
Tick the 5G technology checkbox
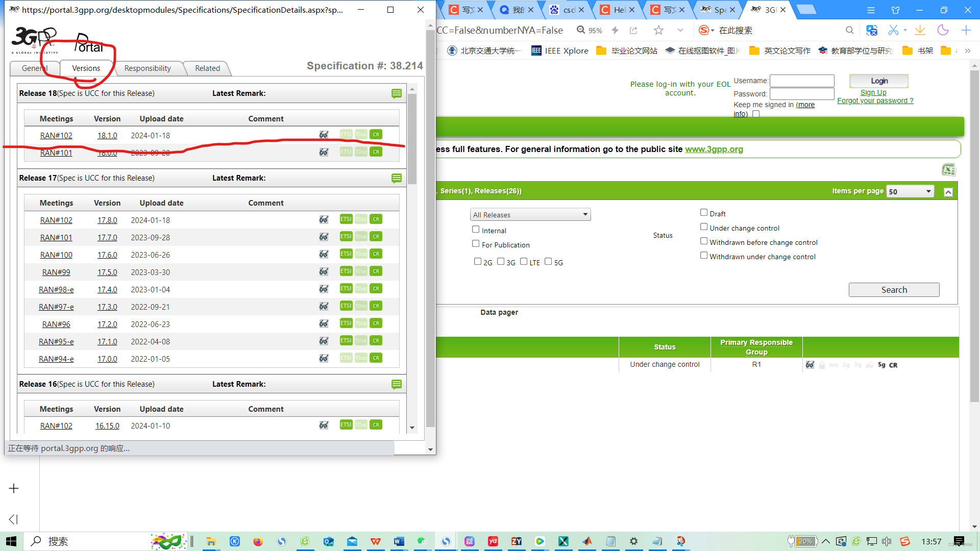point(548,262)
